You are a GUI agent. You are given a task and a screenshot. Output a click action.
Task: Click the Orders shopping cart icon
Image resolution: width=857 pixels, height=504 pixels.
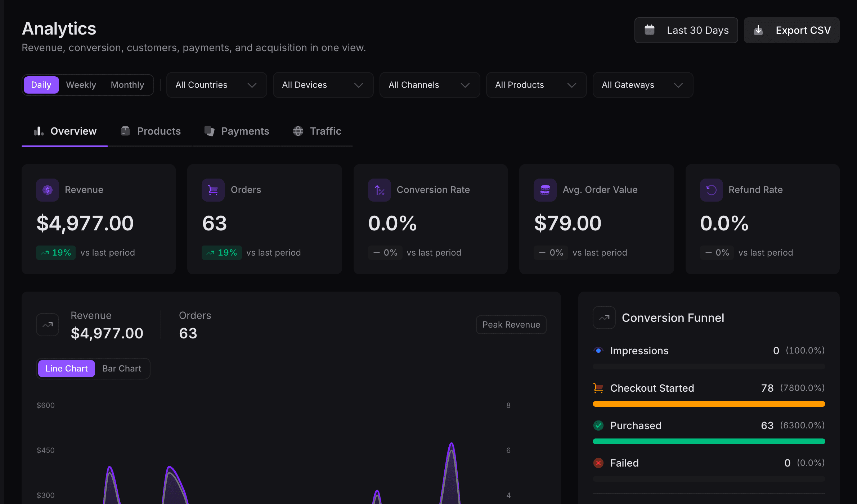click(x=213, y=190)
